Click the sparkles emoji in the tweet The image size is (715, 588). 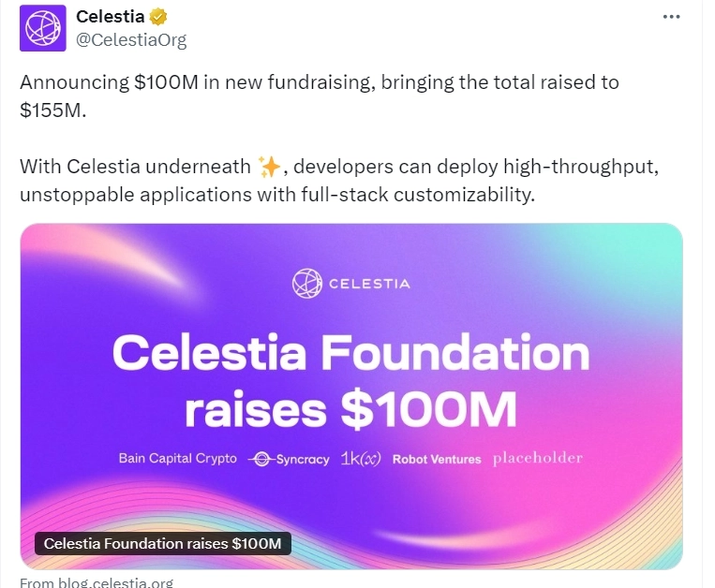269,167
